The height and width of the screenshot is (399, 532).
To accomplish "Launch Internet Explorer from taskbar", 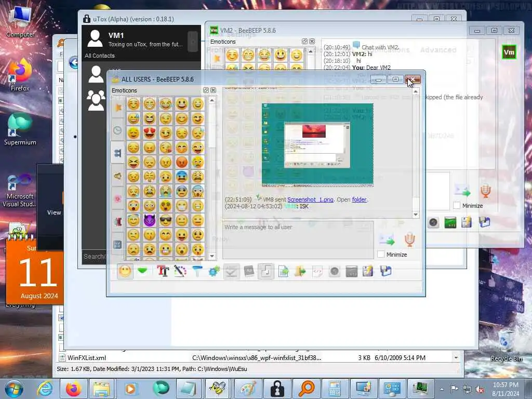I will 45,389.
